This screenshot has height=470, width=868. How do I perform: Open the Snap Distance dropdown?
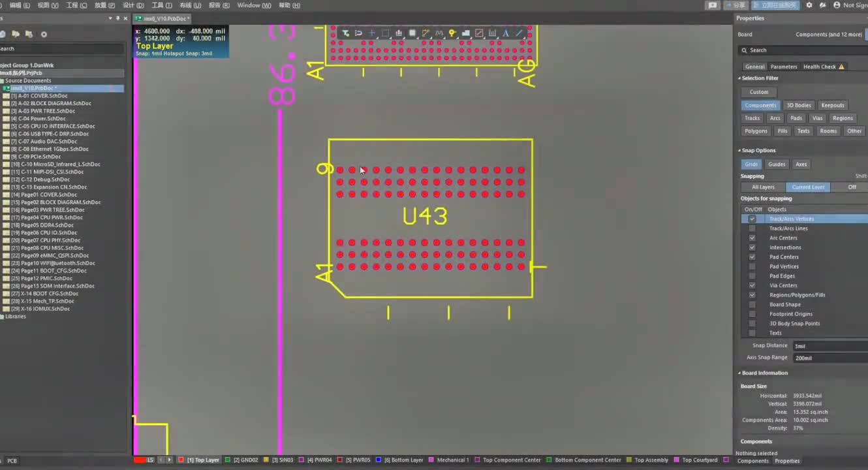(x=829, y=346)
